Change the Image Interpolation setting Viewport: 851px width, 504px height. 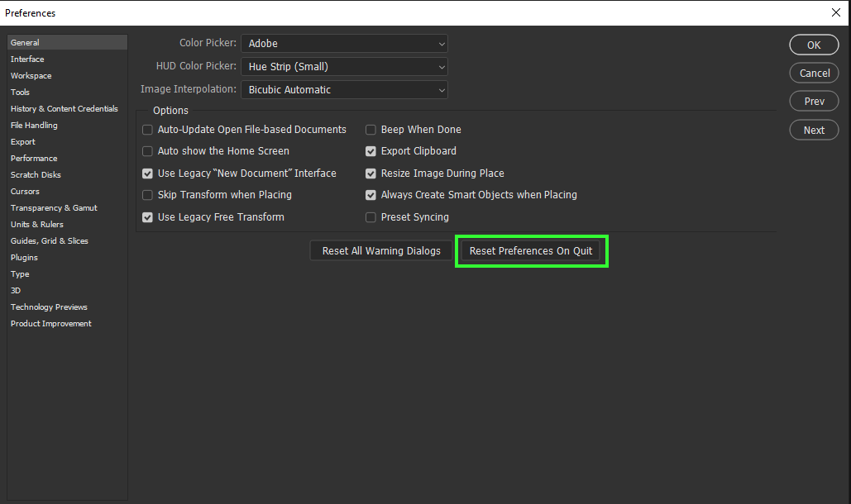pyautogui.click(x=344, y=89)
